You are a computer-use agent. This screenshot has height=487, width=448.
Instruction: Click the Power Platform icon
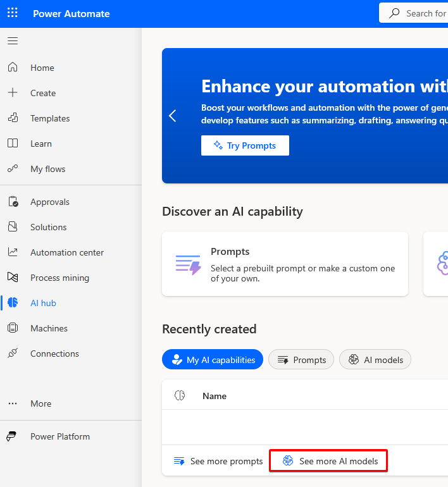point(11,436)
